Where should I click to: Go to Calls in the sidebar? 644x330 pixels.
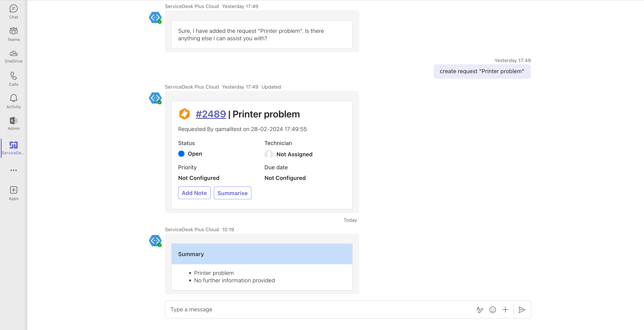(13, 79)
